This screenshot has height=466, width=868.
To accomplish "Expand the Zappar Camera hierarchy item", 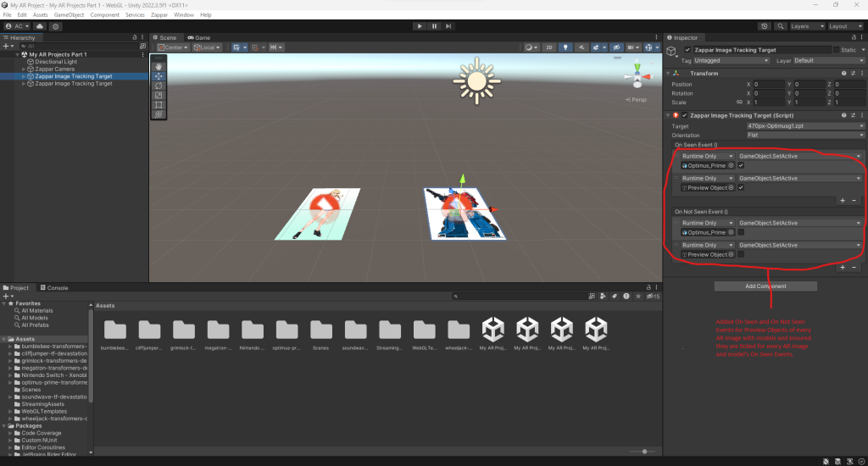I will tap(24, 69).
